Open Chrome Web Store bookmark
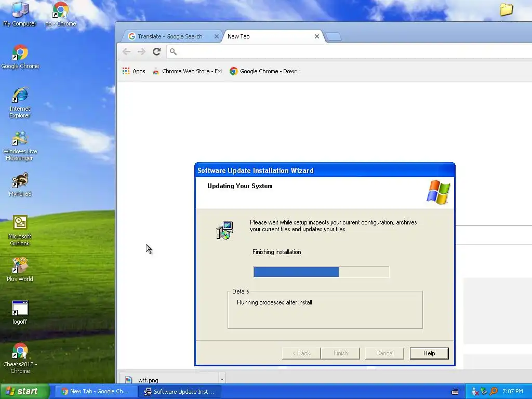 187,71
